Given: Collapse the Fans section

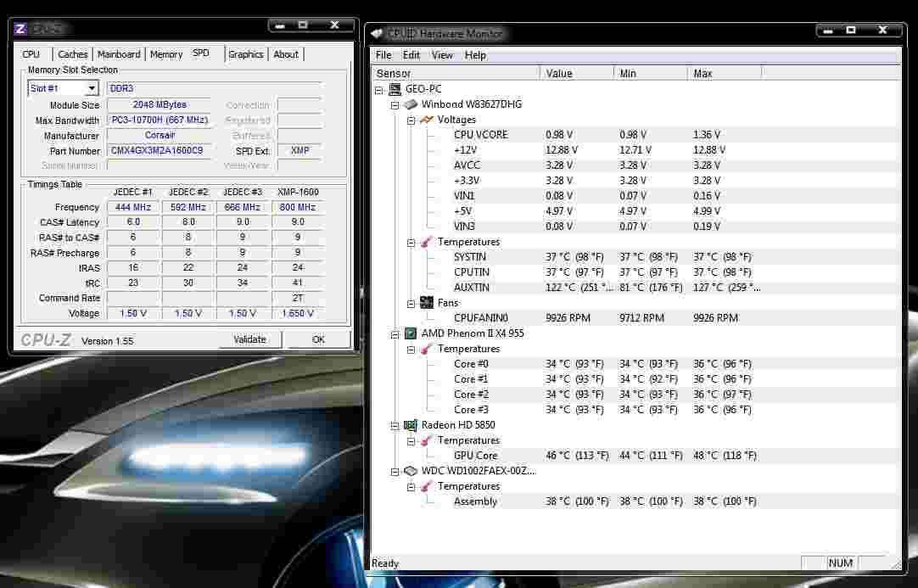Looking at the screenshot, I should [x=411, y=304].
